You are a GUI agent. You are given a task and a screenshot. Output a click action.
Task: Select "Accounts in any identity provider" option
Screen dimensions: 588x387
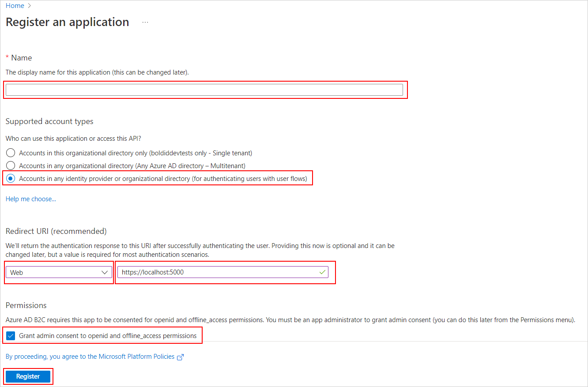click(10, 178)
